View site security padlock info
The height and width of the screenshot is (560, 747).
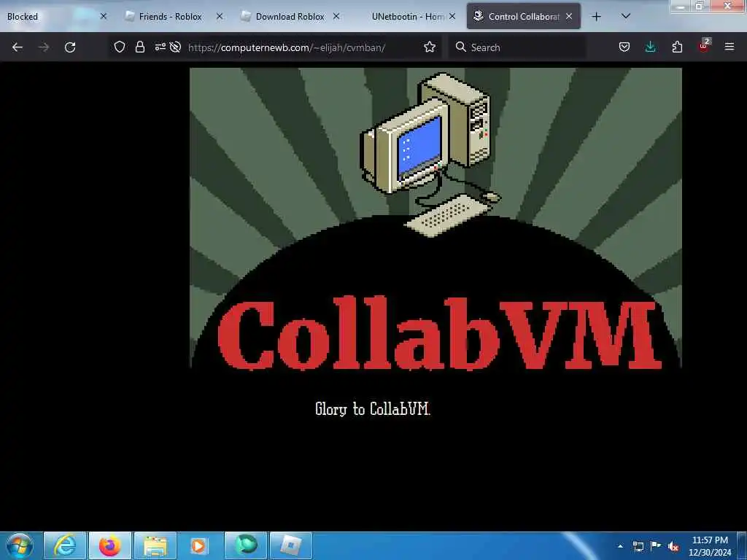tap(139, 47)
